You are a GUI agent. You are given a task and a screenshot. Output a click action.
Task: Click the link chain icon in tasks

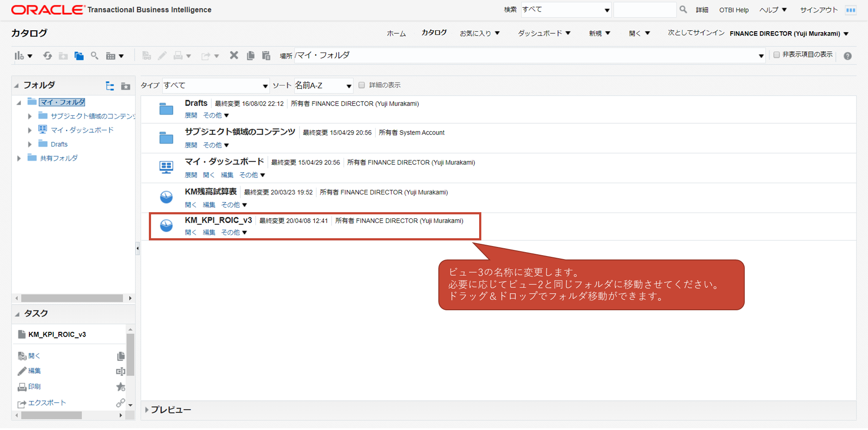pyautogui.click(x=121, y=403)
